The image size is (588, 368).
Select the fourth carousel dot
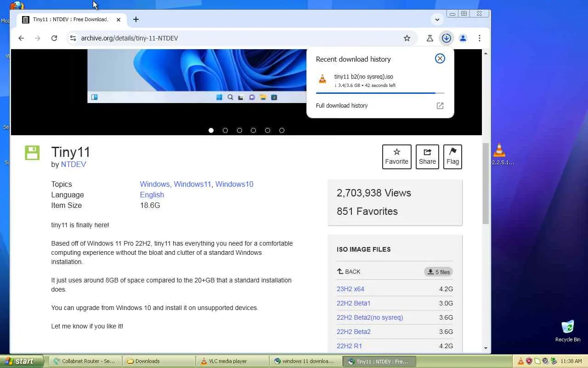pyautogui.click(x=253, y=131)
